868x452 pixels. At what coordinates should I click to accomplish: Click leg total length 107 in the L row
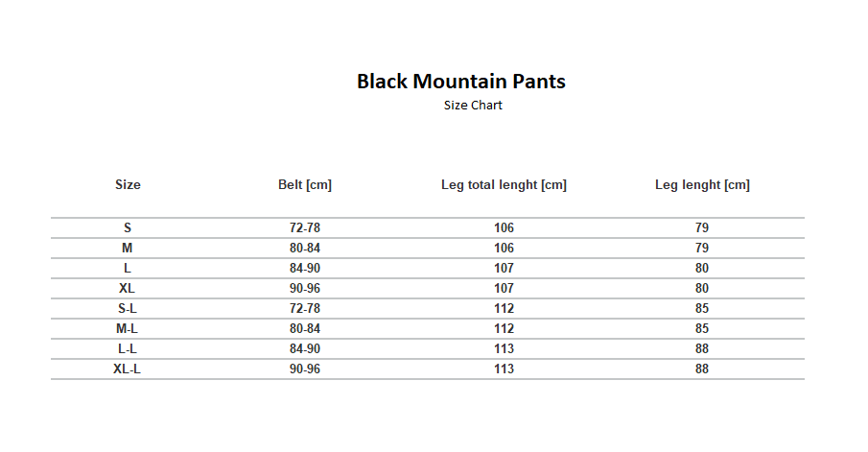504,269
